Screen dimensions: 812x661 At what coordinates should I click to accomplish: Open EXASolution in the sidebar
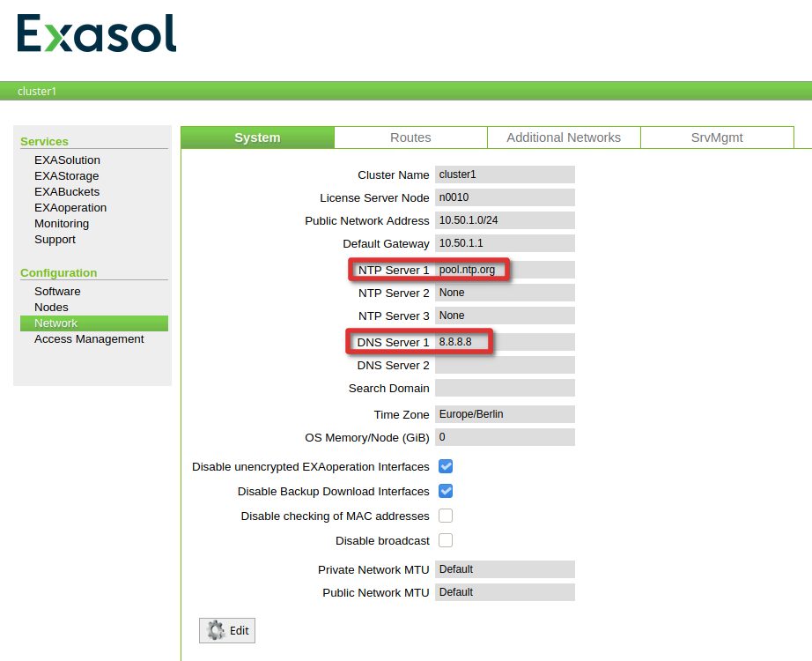coord(67,160)
